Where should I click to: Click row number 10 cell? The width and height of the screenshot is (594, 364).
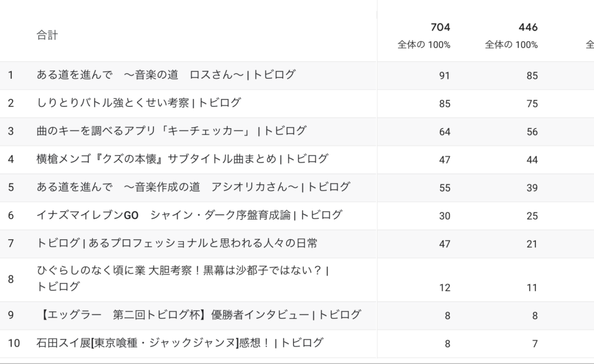(14, 343)
